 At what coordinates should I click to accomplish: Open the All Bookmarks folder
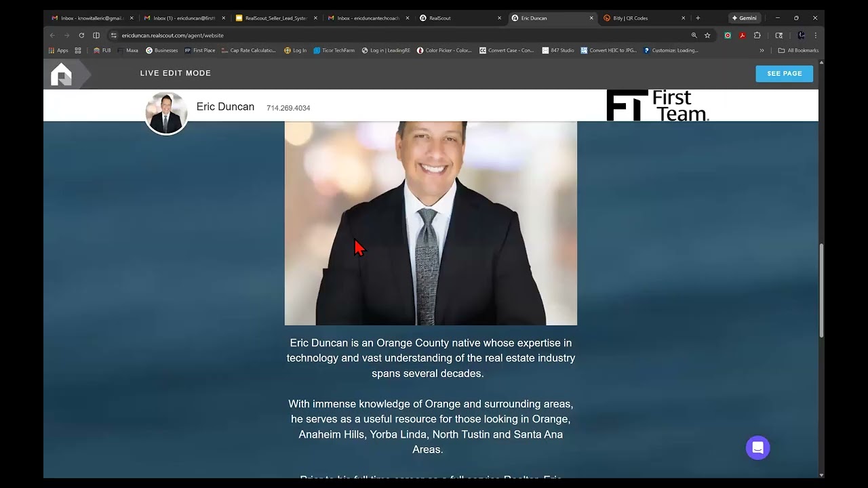click(x=798, y=50)
